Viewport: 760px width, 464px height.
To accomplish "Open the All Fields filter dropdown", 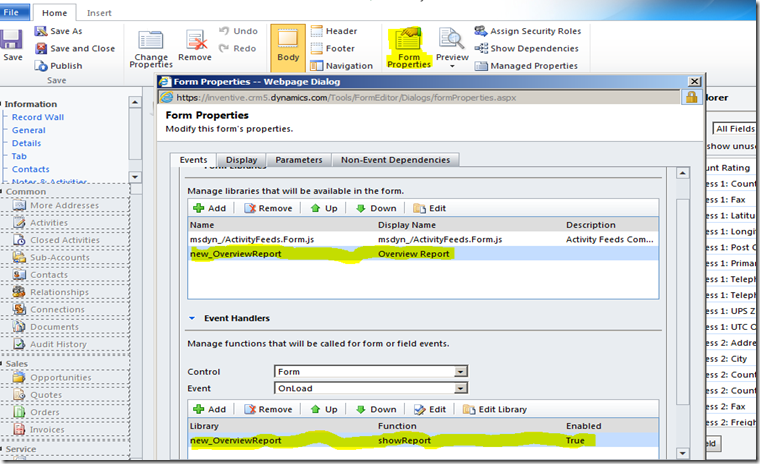I will coord(735,128).
